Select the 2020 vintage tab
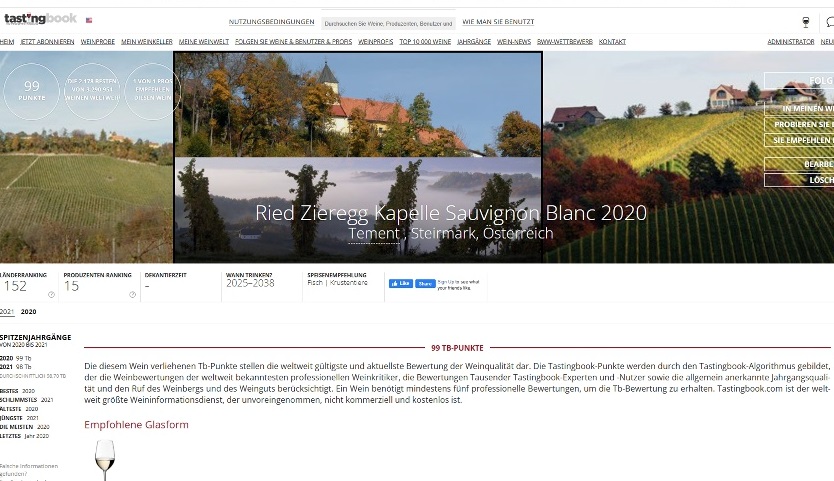Viewport: 834px width, 481px height. (x=29, y=311)
